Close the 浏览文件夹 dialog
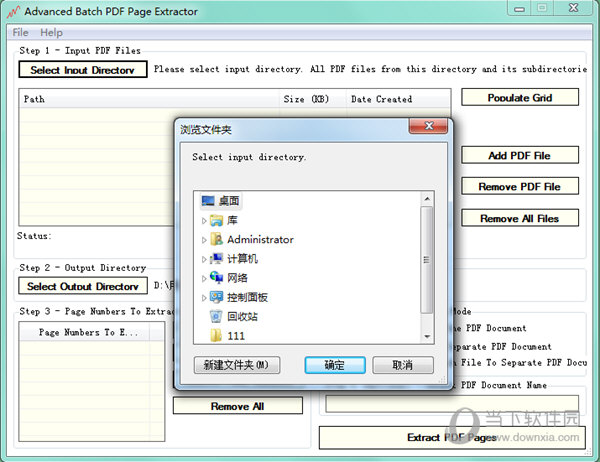 (429, 126)
